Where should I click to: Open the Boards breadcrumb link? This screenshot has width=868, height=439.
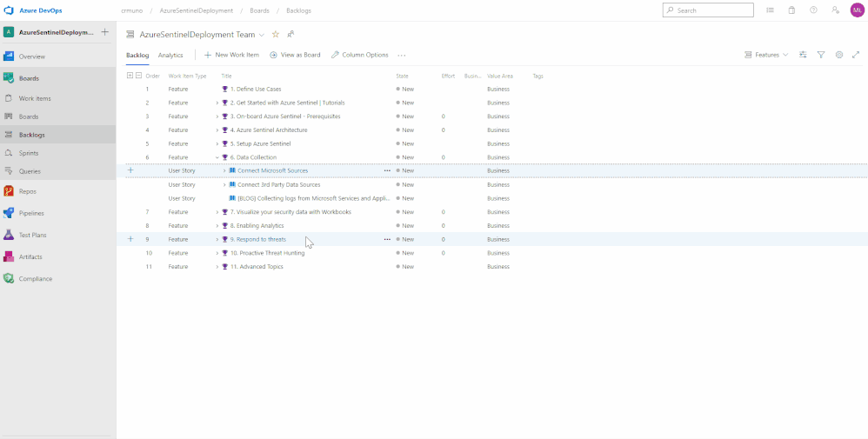click(260, 10)
